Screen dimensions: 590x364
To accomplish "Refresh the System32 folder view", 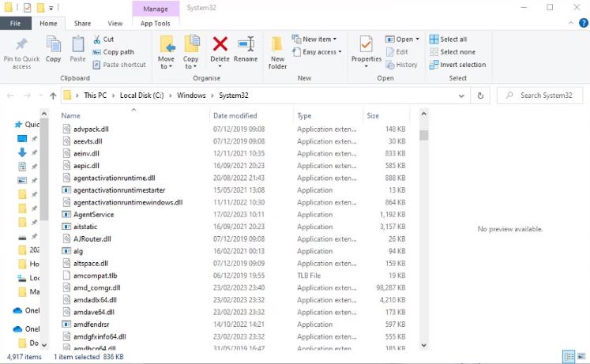I will (x=480, y=96).
